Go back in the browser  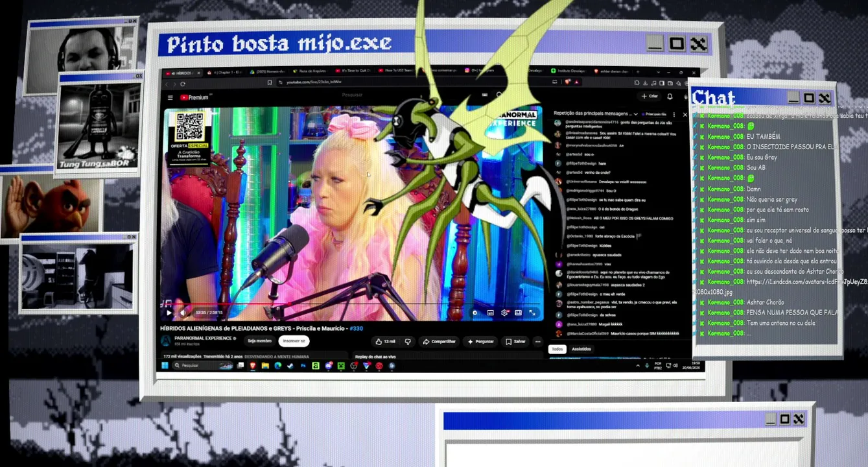click(167, 84)
